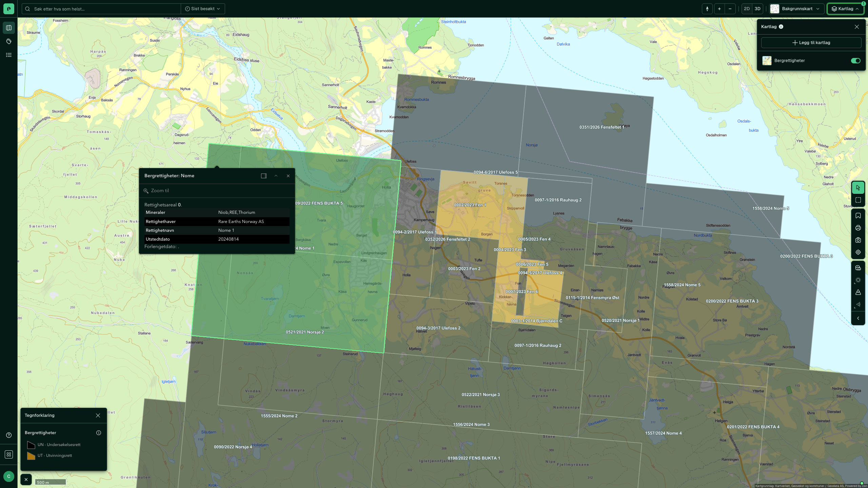Take a map screenshot with camera icon
The width and height of the screenshot is (868, 488).
858,240
